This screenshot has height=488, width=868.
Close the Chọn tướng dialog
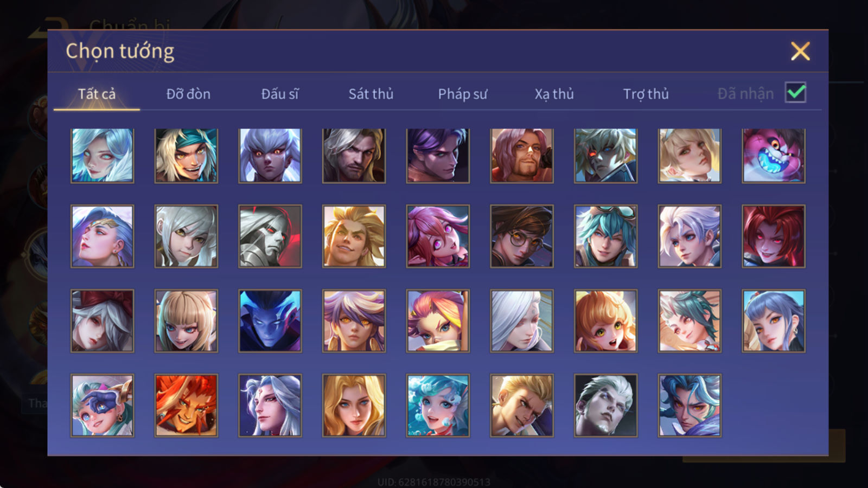(x=800, y=51)
